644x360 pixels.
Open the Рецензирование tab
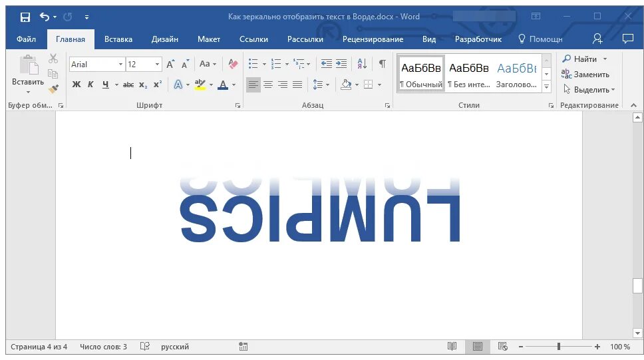pos(373,39)
